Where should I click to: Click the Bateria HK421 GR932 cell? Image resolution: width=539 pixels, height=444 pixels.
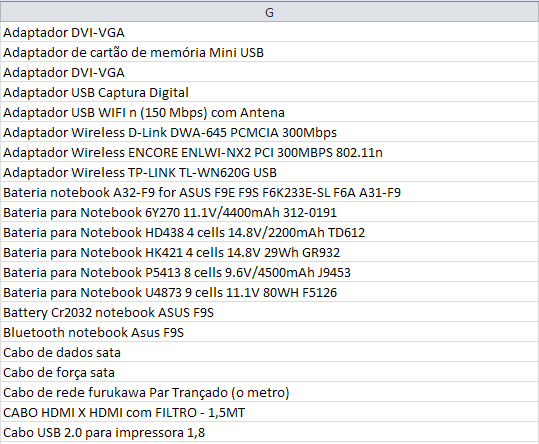[x=270, y=252]
